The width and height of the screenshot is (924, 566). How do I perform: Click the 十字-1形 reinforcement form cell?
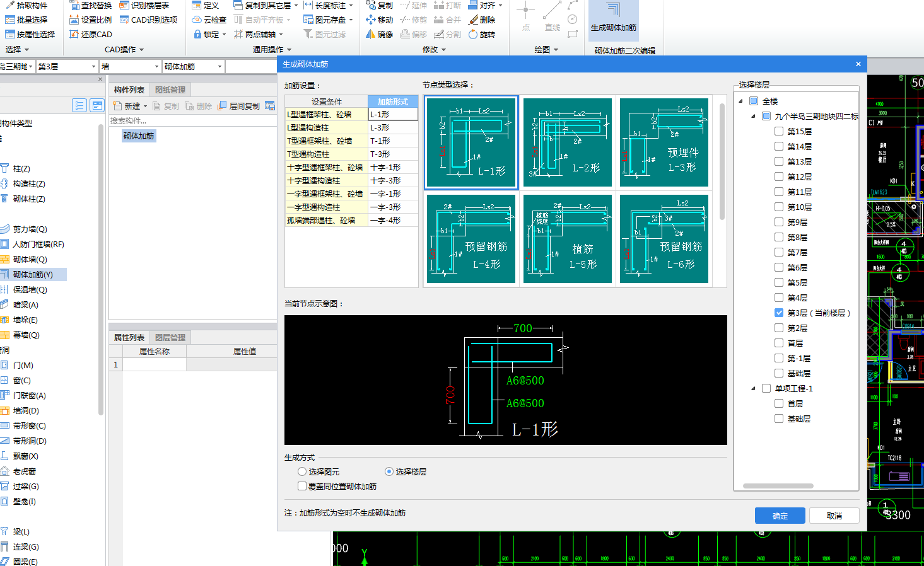click(393, 167)
